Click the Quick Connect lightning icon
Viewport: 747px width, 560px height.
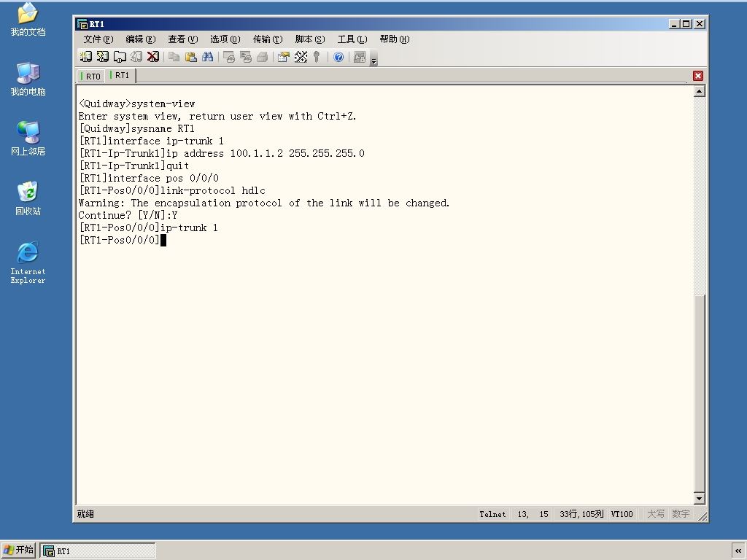[x=102, y=57]
